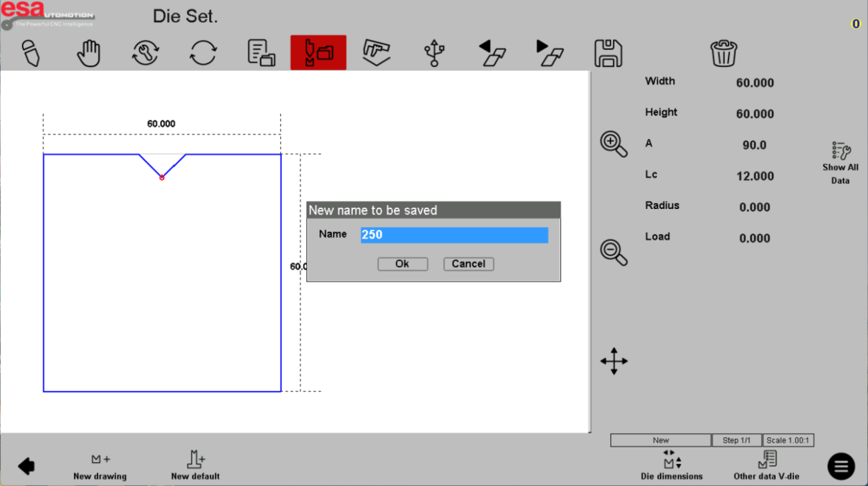Go to next step arrow icon
Image resolution: width=868 pixels, height=486 pixels.
[x=550, y=53]
